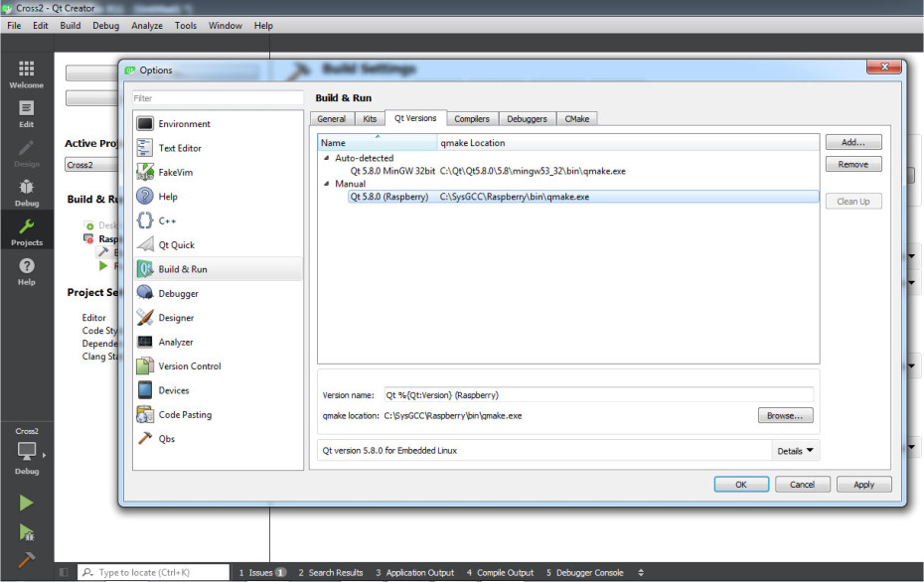Screen dimensions: 924x582
Task: Click the Remove button
Action: pyautogui.click(x=853, y=164)
